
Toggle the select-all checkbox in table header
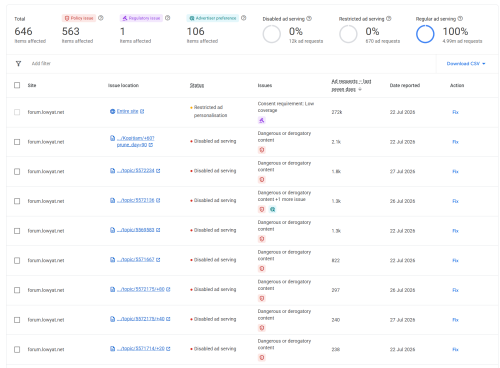[x=17, y=85]
